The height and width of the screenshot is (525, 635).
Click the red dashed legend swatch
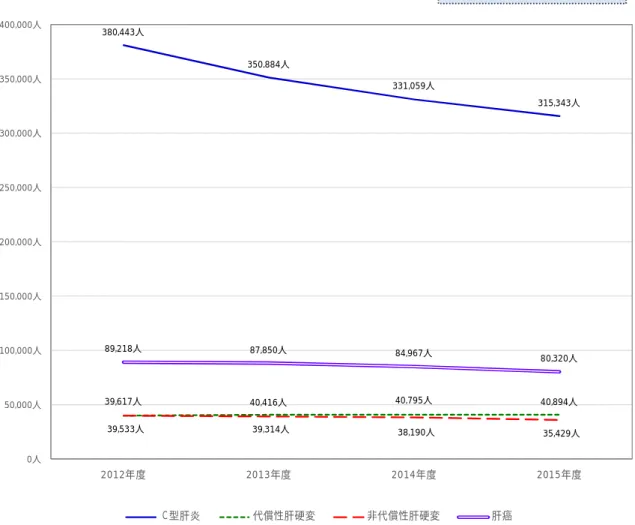[x=349, y=517]
